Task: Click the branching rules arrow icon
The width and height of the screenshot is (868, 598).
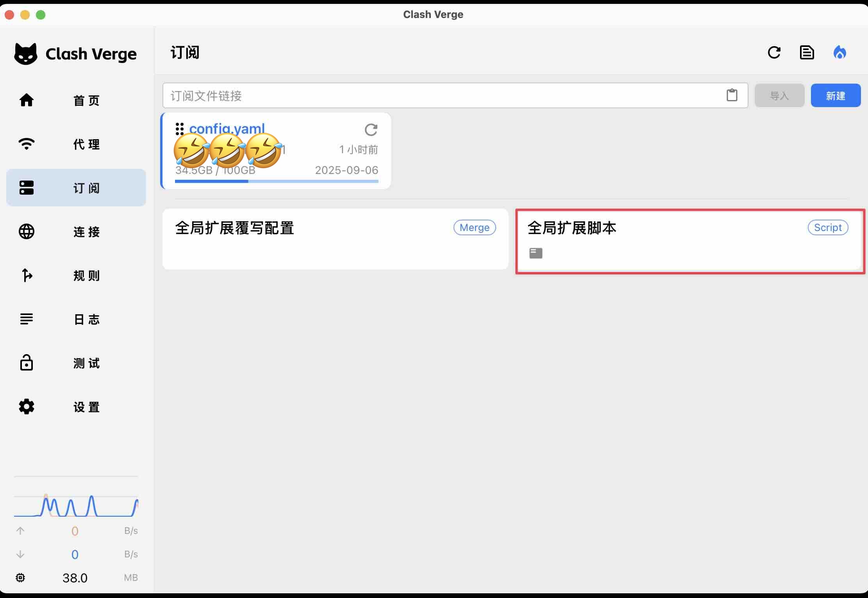Action: 27,275
